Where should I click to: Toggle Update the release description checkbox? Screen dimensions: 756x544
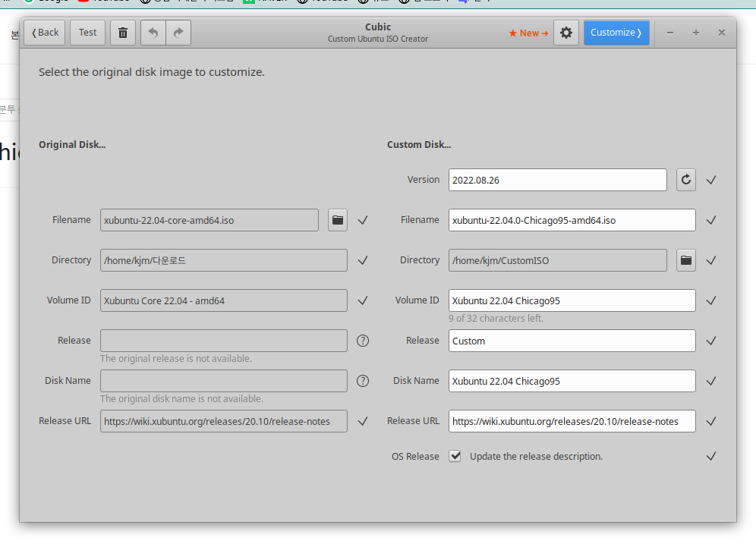coord(455,456)
